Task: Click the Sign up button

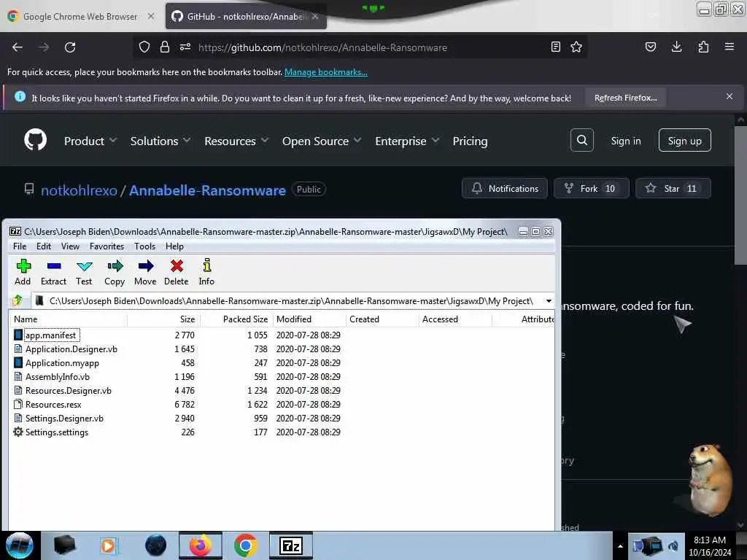Action: coord(684,141)
